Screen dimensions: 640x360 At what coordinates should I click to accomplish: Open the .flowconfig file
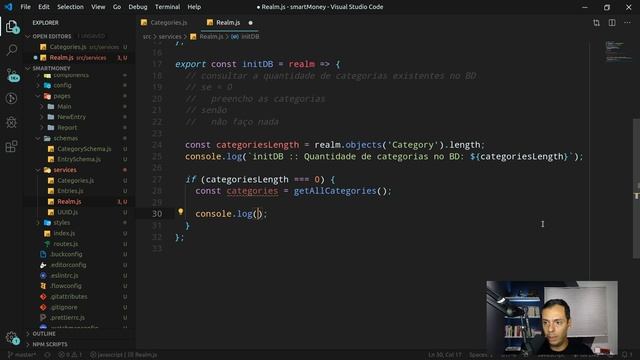(66, 286)
